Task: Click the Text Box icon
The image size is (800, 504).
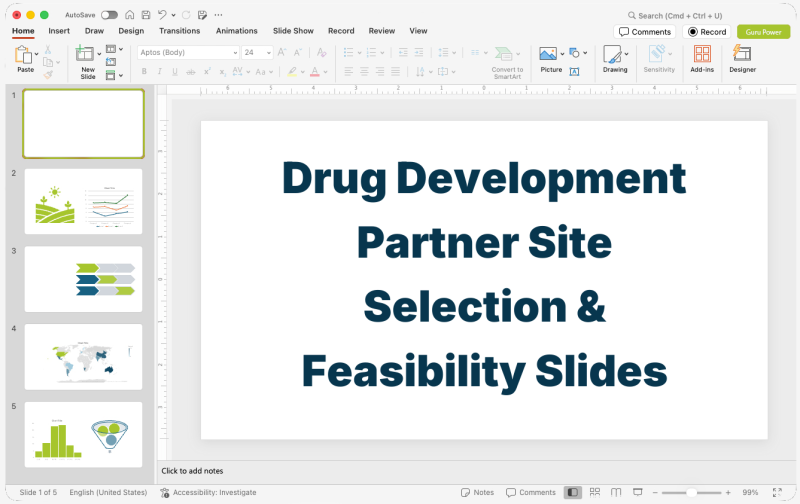Action: 574,71
